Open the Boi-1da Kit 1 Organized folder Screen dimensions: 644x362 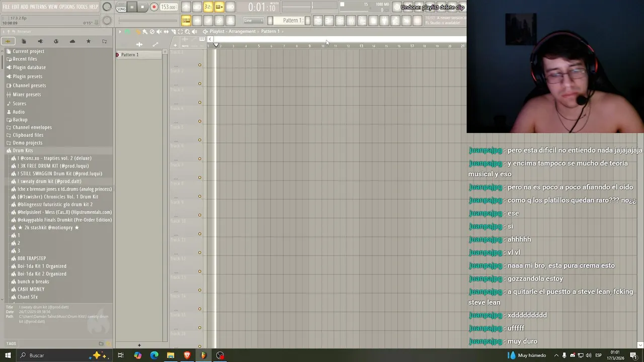[42, 266]
